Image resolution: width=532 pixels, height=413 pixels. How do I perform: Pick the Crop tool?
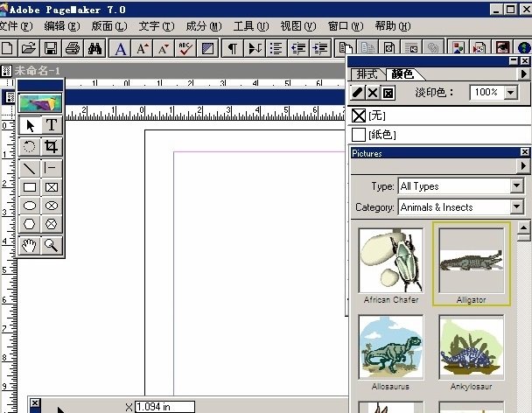click(x=52, y=147)
